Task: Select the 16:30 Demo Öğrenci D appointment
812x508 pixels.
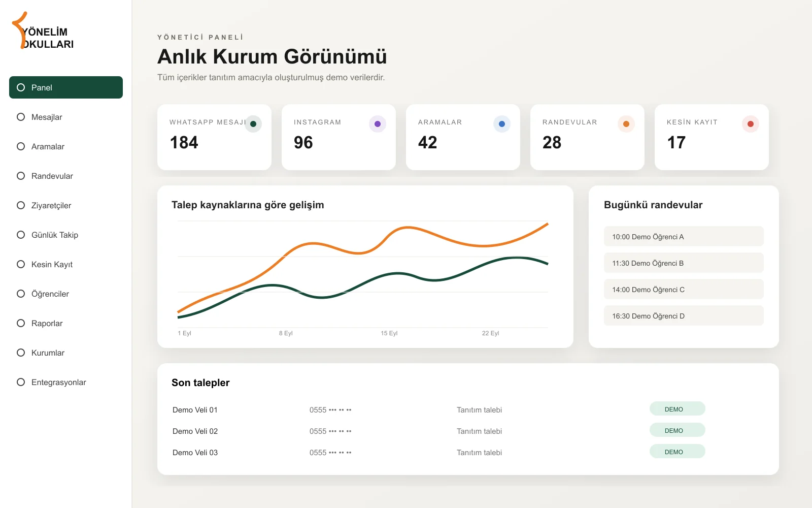Action: tap(684, 315)
